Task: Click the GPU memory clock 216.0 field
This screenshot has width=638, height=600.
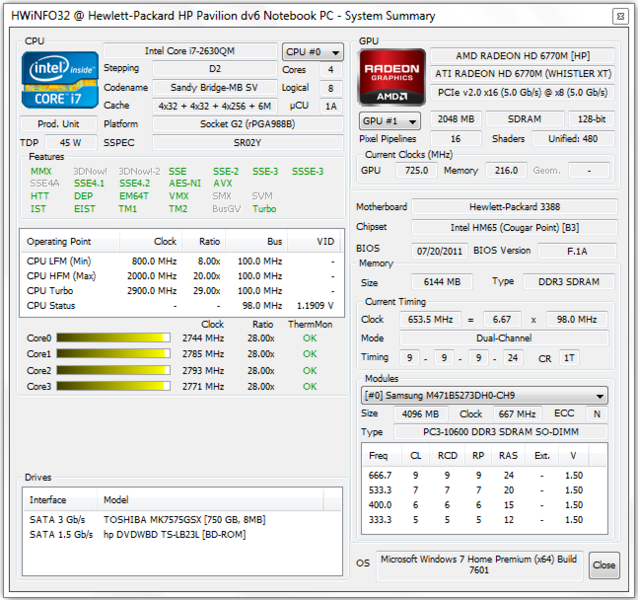Action: (x=506, y=170)
